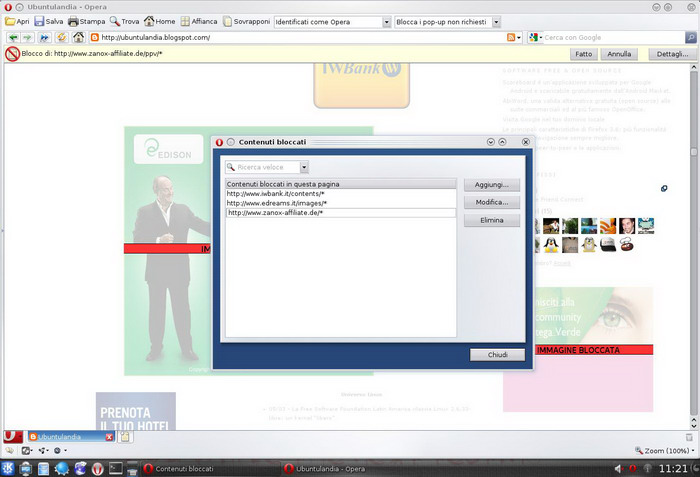This screenshot has height=477, width=700.
Task: Click the Stampa (print) toolbar icon
Action: [85, 21]
